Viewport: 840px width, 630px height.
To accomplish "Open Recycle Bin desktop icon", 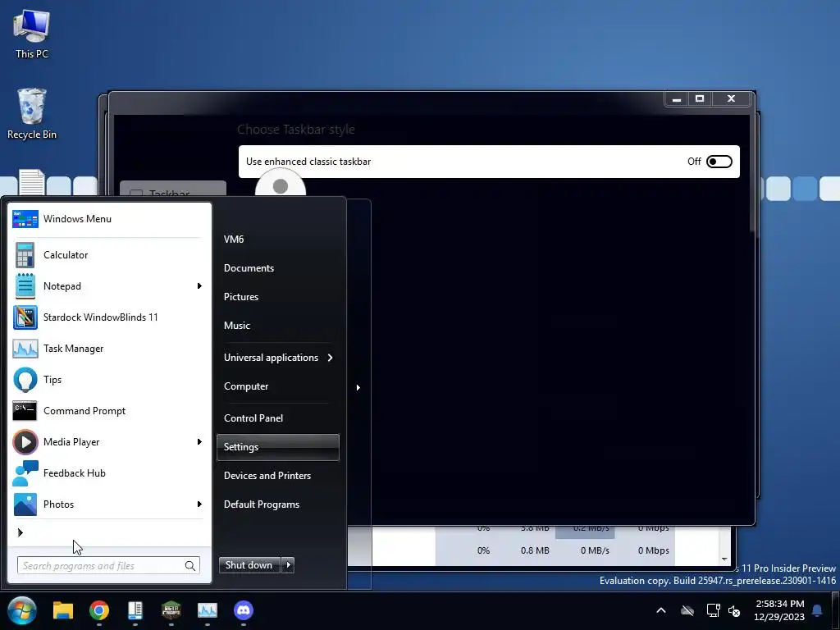I will (32, 113).
